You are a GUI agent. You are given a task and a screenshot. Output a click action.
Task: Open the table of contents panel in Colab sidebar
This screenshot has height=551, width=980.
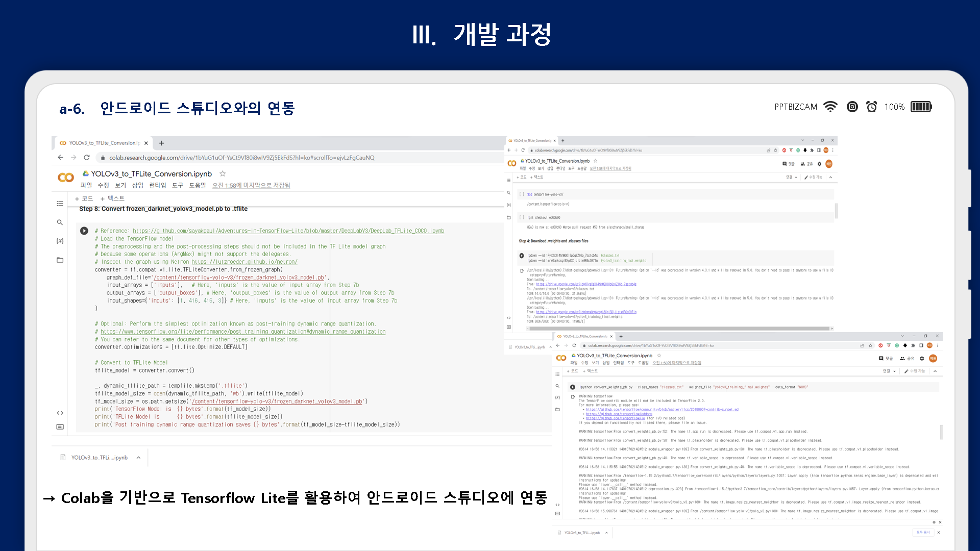60,204
